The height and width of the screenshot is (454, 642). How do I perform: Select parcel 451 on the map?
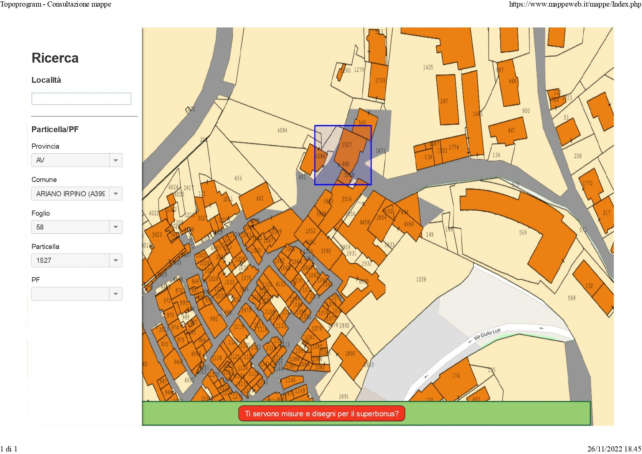click(237, 179)
